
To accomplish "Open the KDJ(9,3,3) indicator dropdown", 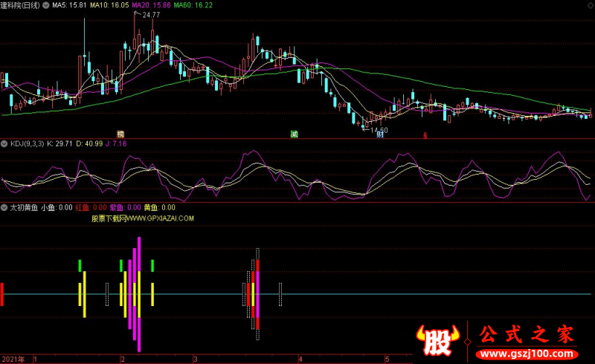I will 4,143.
